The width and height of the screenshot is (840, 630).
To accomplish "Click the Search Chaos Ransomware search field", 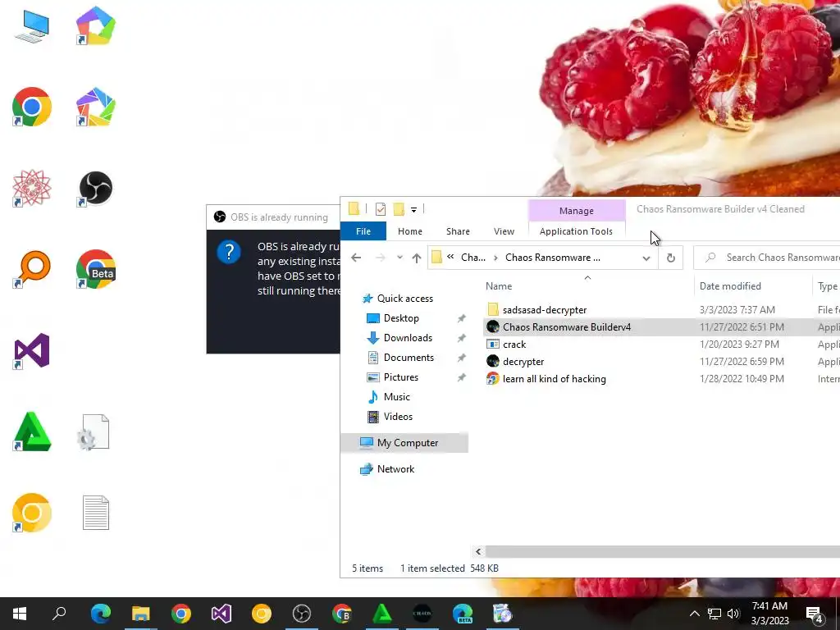I will 767,258.
